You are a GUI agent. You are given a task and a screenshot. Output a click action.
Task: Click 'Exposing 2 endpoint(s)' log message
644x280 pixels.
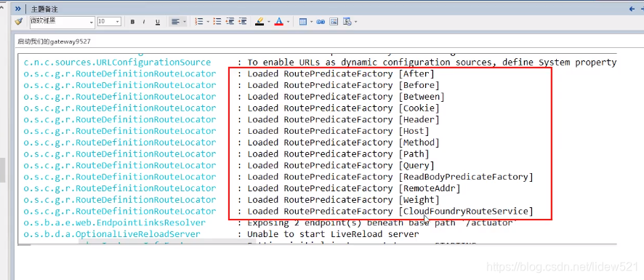pyautogui.click(x=381, y=223)
